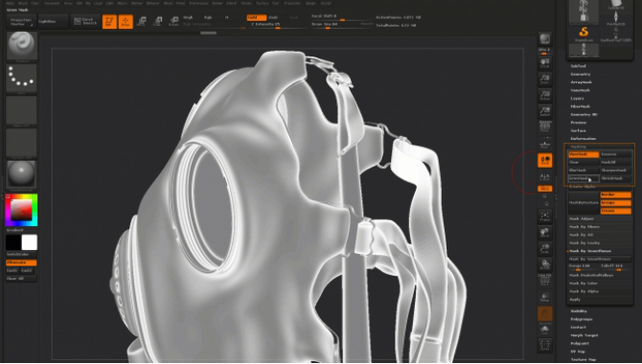
Task: Open the current brush thumbnail
Action: [x=22, y=46]
